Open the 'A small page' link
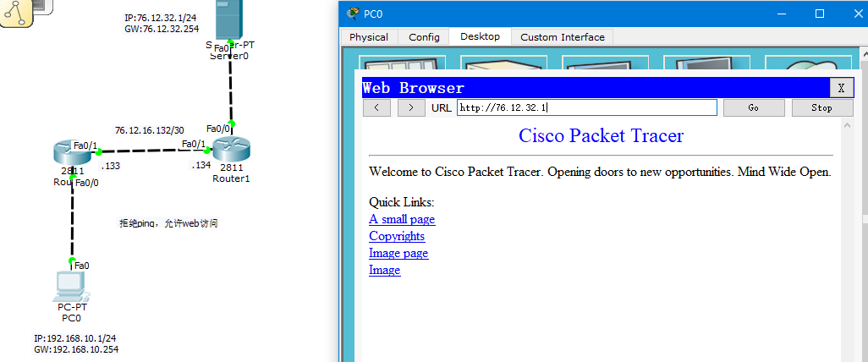The image size is (868, 362). (402, 219)
